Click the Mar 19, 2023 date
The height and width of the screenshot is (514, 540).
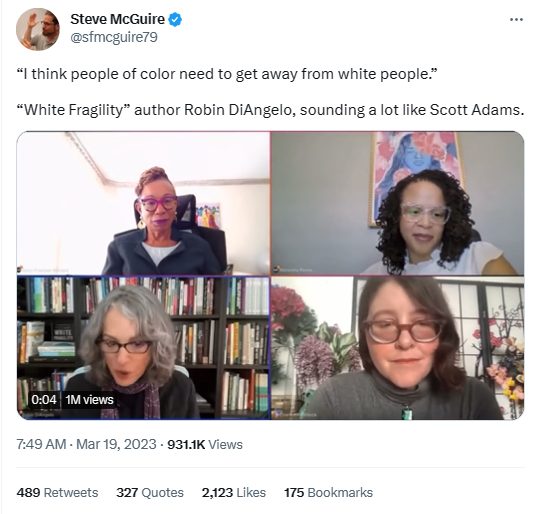[x=116, y=444]
